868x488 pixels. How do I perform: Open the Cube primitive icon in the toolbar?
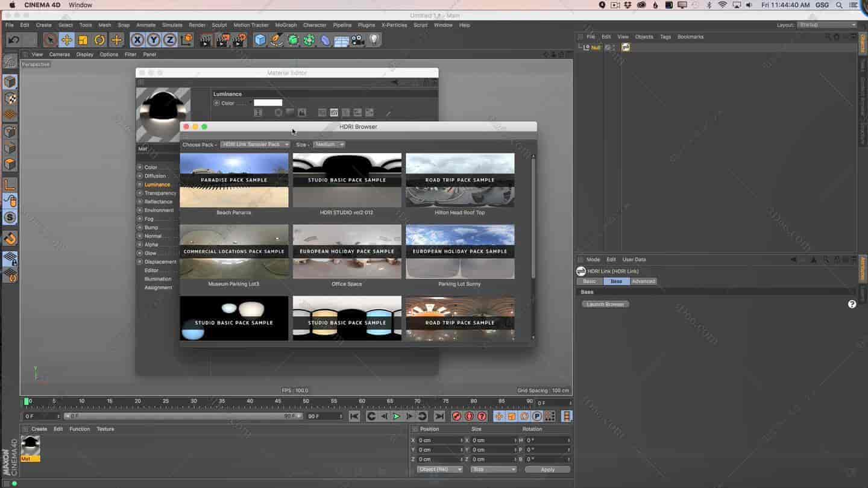pos(260,40)
